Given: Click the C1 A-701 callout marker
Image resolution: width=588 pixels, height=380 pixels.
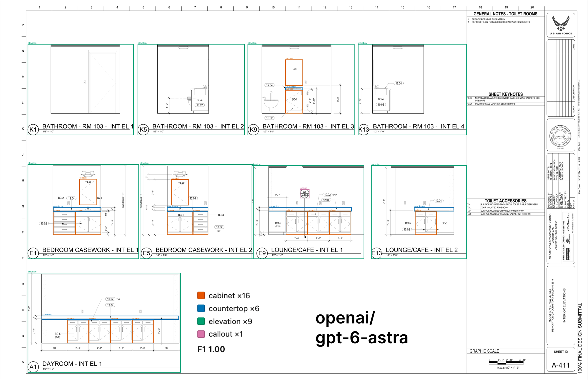Looking at the screenshot, I should coord(305,194).
